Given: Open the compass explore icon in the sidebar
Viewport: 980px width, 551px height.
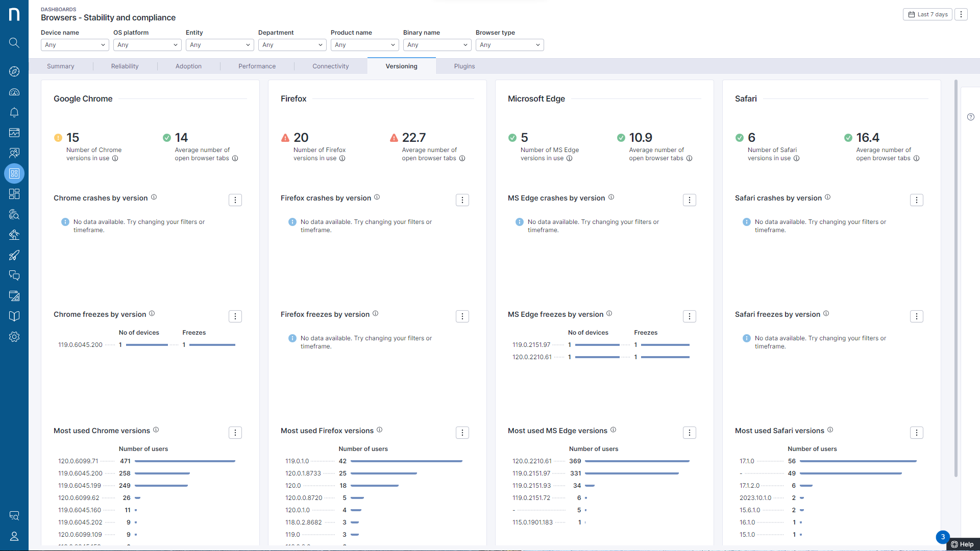Looking at the screenshot, I should (14, 71).
